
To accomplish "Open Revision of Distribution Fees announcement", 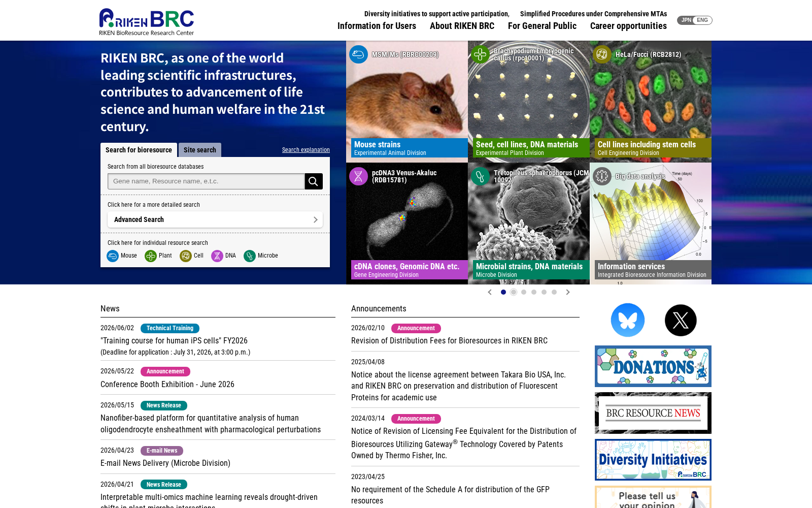I will (449, 341).
